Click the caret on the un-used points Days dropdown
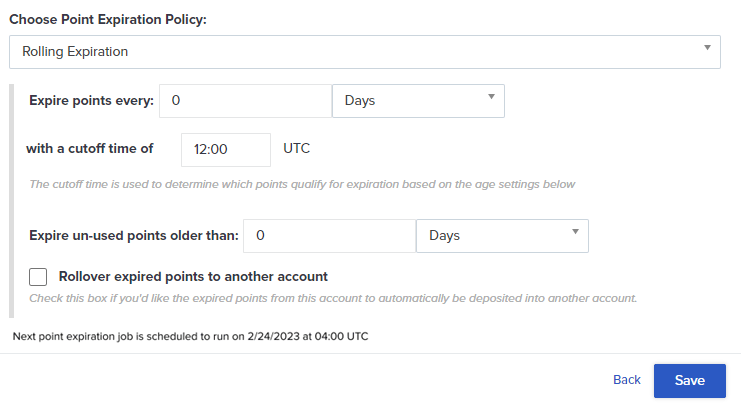This screenshot has width=741, height=406. pyautogui.click(x=575, y=233)
